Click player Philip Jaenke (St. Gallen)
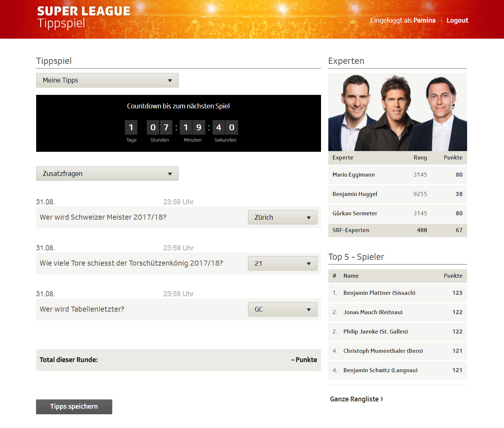504x428 pixels. tap(375, 332)
